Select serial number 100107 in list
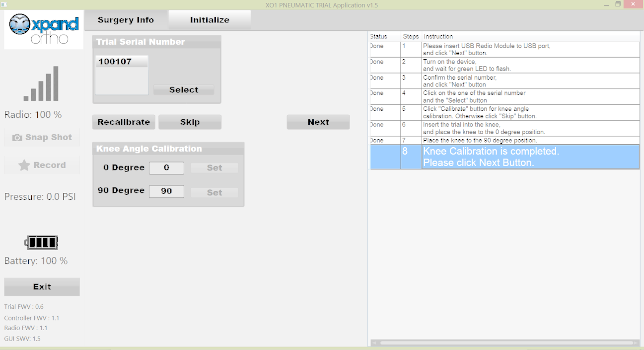 pos(122,62)
